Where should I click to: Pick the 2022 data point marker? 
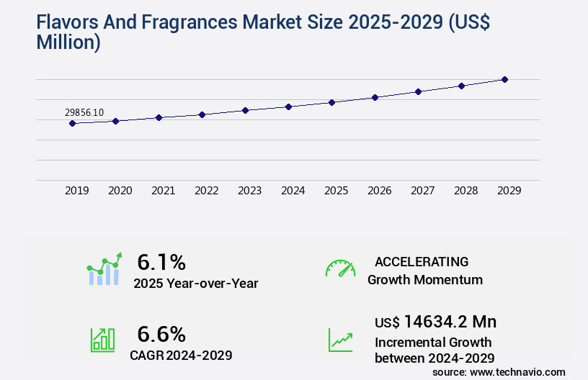coord(202,114)
